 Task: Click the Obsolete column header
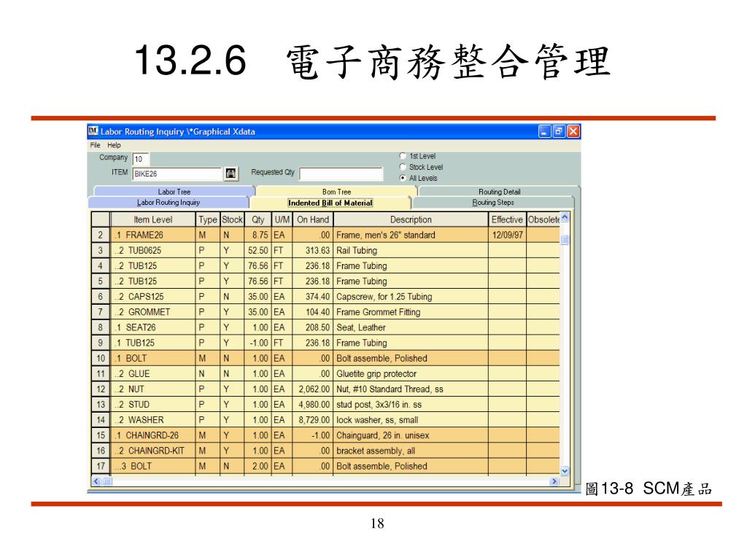tap(543, 219)
